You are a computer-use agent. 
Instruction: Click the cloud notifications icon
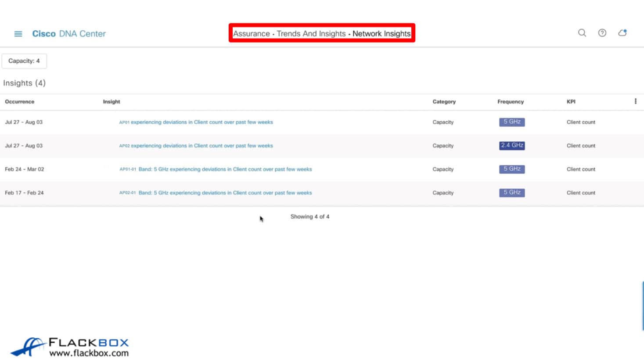coord(622,33)
